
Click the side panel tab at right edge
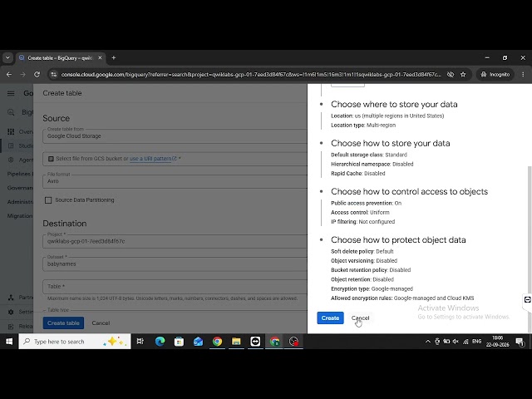(527, 300)
